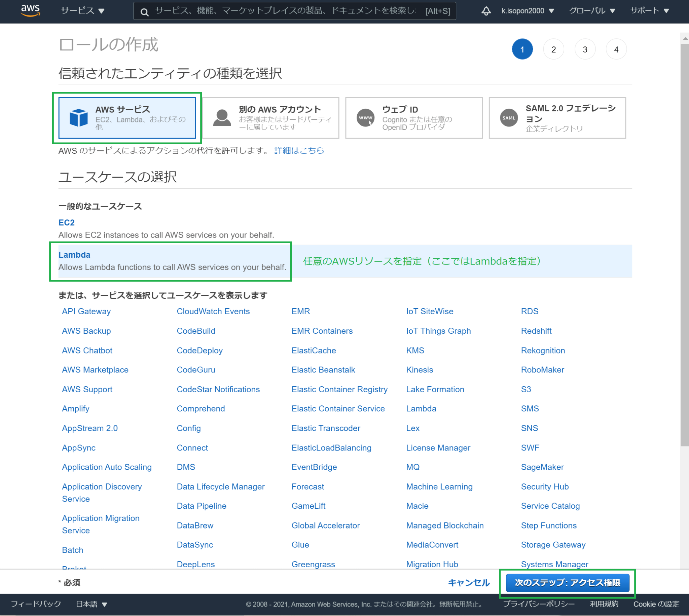Click the person icon on 別のAWSアカウント tile
This screenshot has height=616, width=689.
[222, 118]
